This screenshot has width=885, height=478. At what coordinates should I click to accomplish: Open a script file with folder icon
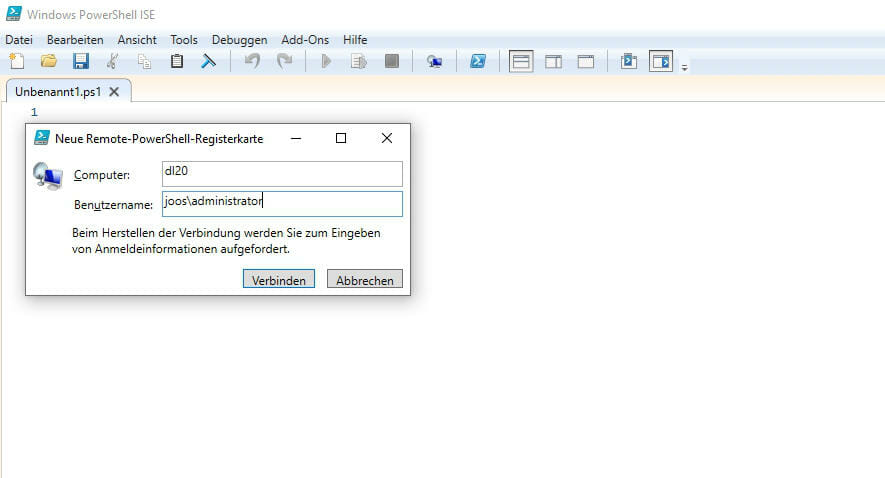(x=49, y=61)
